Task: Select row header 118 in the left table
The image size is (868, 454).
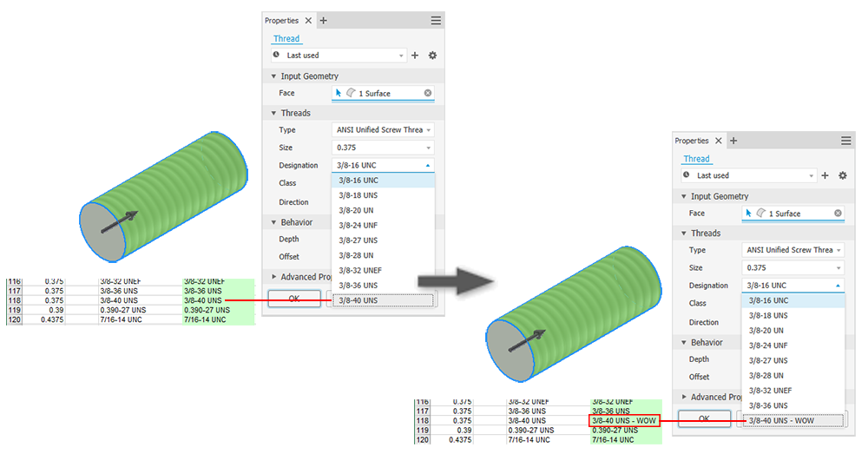Action: click(15, 300)
